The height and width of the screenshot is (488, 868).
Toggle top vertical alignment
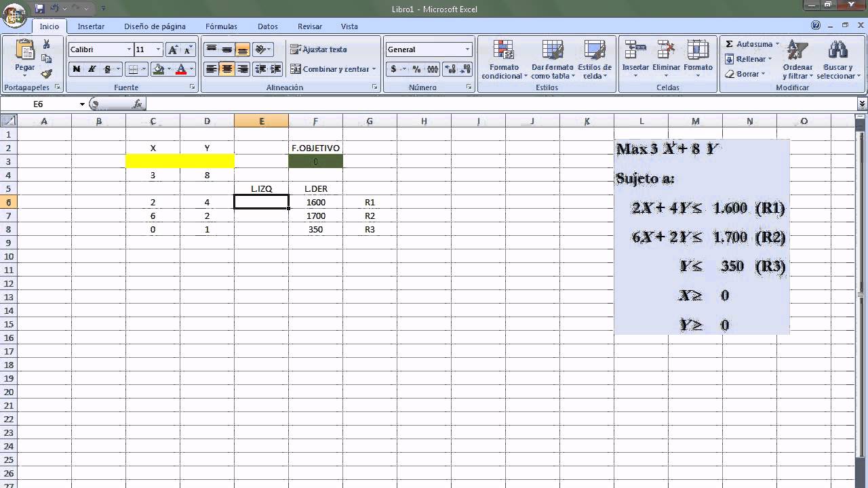pyautogui.click(x=212, y=49)
